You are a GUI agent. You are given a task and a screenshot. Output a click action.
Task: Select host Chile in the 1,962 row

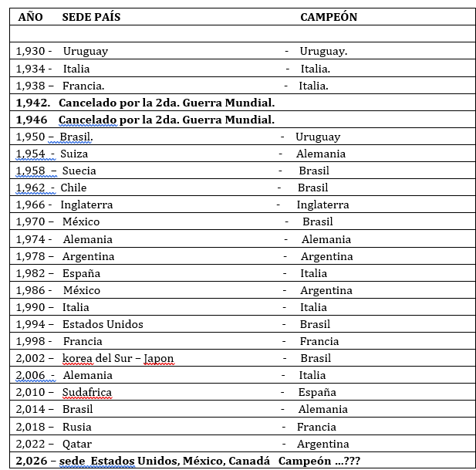[x=73, y=188]
